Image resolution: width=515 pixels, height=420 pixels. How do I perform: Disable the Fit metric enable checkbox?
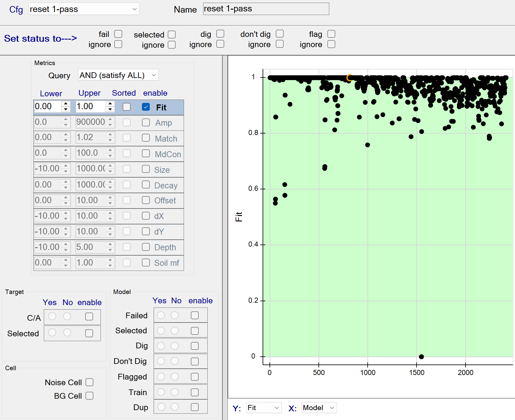click(146, 107)
